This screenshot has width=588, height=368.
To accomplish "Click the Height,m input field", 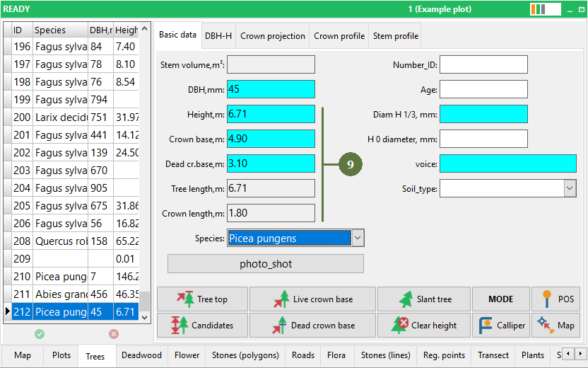I will click(x=271, y=114).
